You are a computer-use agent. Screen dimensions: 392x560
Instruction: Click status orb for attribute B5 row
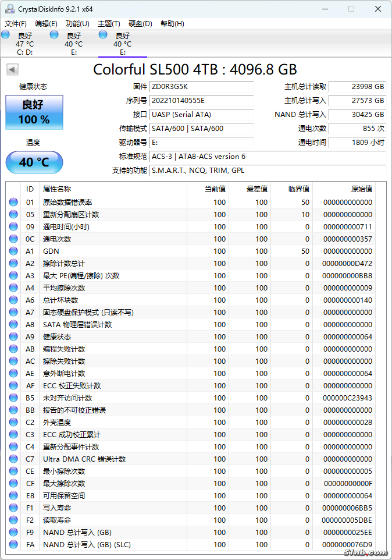tap(13, 398)
